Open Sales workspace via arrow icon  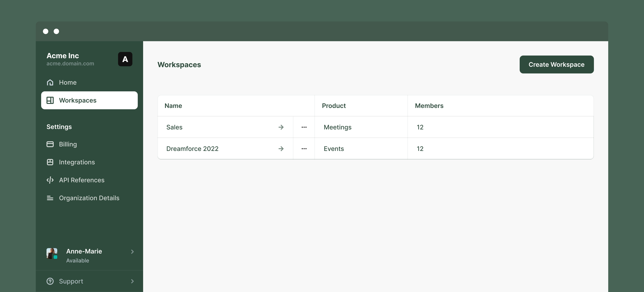click(281, 127)
